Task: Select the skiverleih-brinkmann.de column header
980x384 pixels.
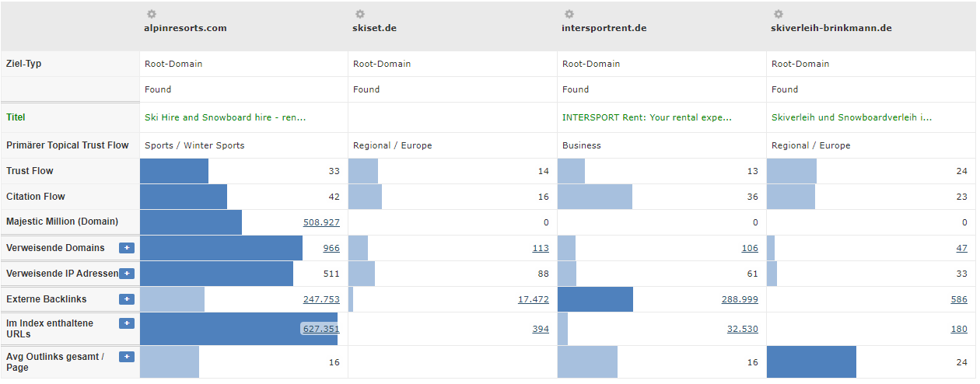Action: pyautogui.click(x=831, y=28)
